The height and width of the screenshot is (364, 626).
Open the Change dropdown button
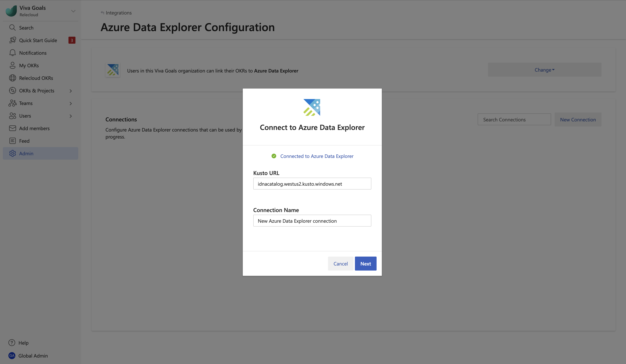545,70
